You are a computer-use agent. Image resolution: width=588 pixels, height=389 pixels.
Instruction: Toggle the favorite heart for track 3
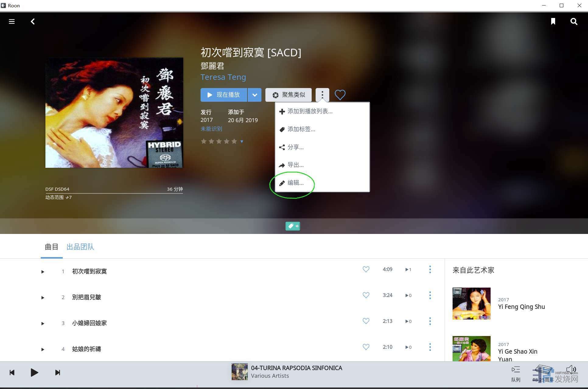tap(366, 321)
